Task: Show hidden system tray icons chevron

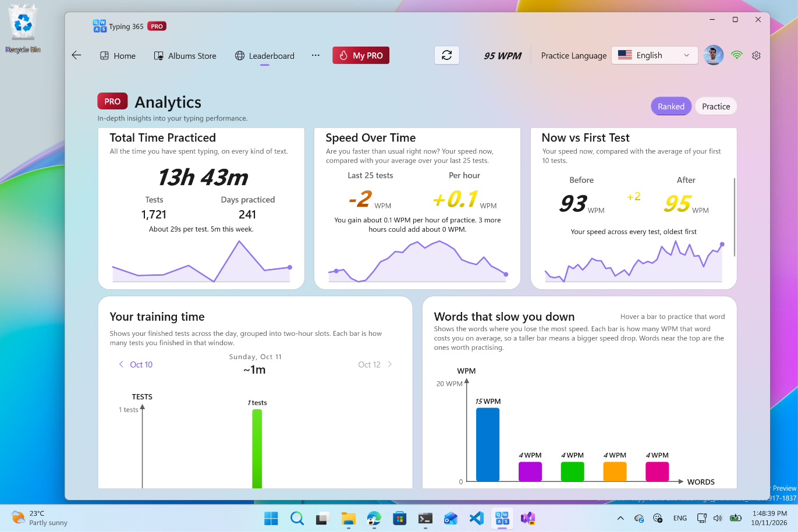Action: click(620, 518)
